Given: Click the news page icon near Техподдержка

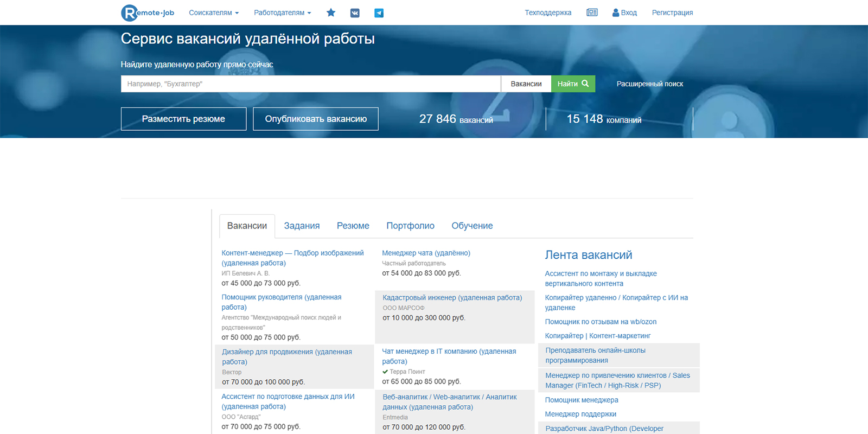Looking at the screenshot, I should [592, 12].
